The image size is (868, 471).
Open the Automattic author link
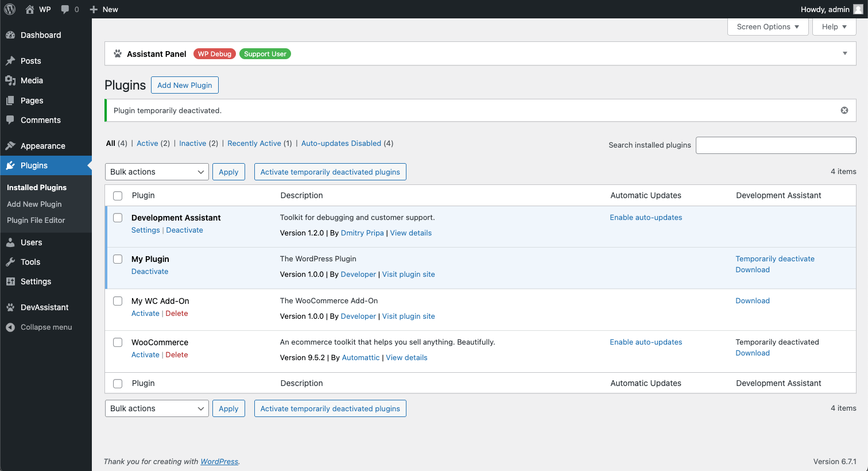[x=361, y=357]
